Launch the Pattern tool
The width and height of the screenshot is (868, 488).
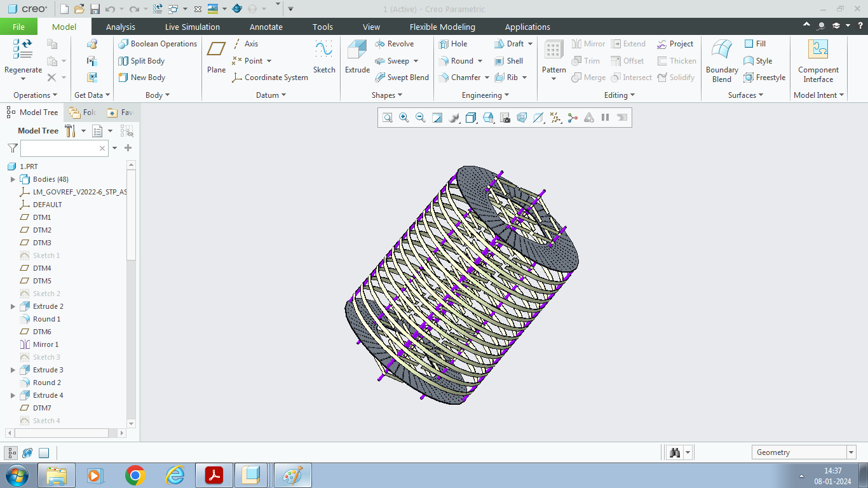tap(554, 60)
